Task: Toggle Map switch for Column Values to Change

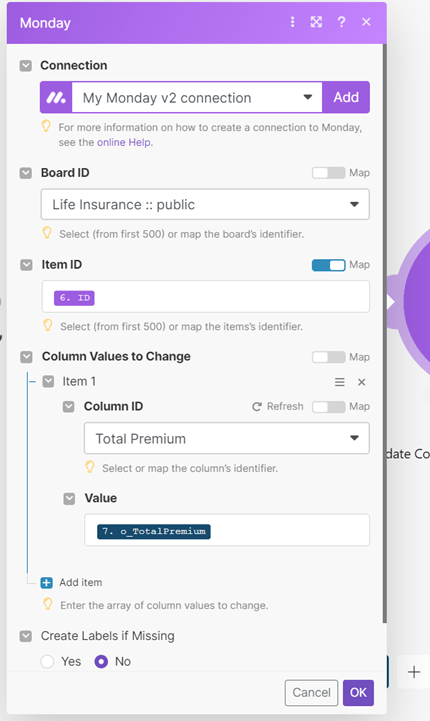Action: [328, 357]
